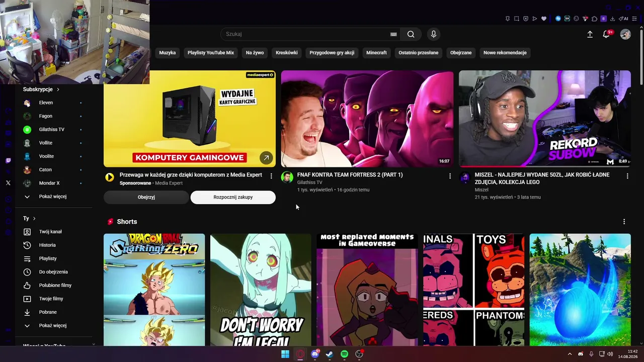Open options menu for Media Expert ad
The height and width of the screenshot is (362, 644).
(x=271, y=176)
